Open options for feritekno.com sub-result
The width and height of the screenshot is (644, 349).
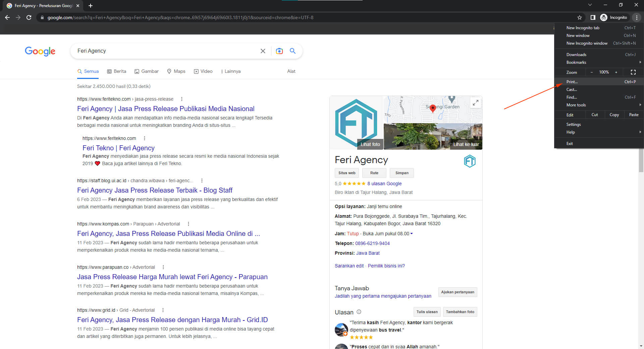[145, 138]
